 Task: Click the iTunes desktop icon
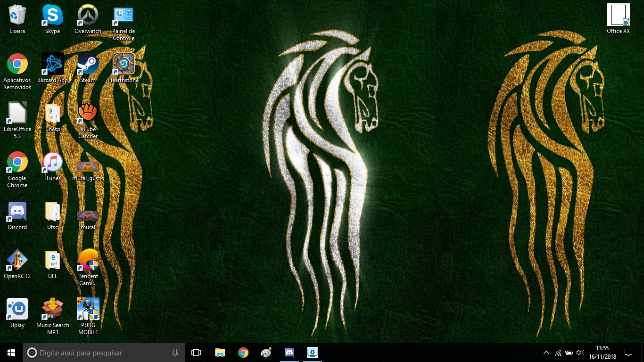click(52, 163)
